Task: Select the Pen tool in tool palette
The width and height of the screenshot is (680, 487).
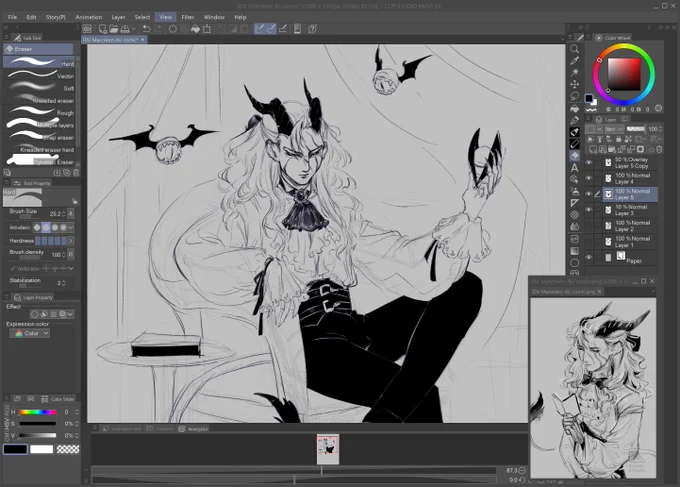Action: point(574,120)
